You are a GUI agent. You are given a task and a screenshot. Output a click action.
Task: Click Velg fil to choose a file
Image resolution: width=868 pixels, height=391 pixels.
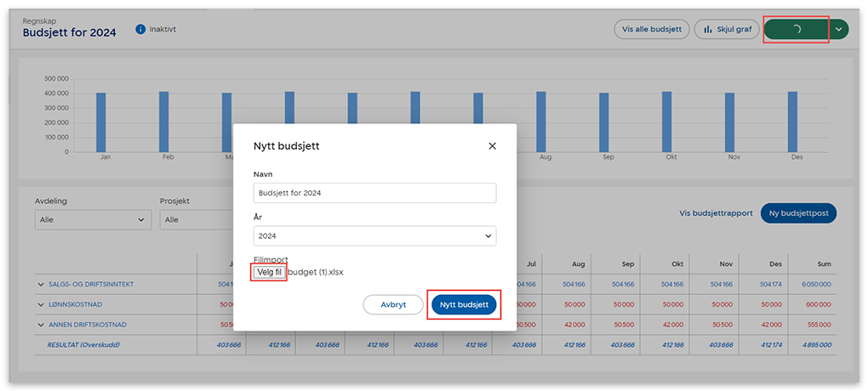pos(269,272)
